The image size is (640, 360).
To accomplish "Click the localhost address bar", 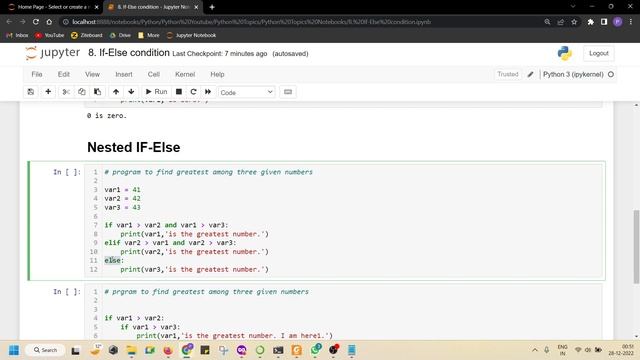I will [x=302, y=22].
